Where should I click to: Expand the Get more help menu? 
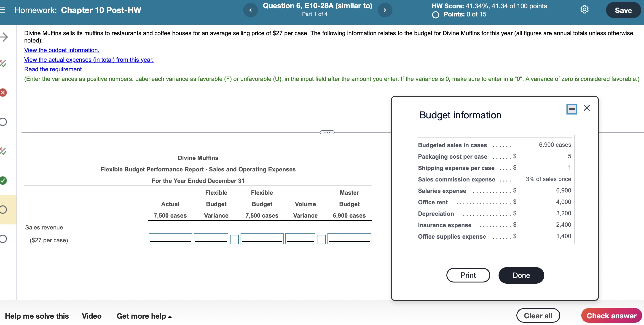pos(144,316)
